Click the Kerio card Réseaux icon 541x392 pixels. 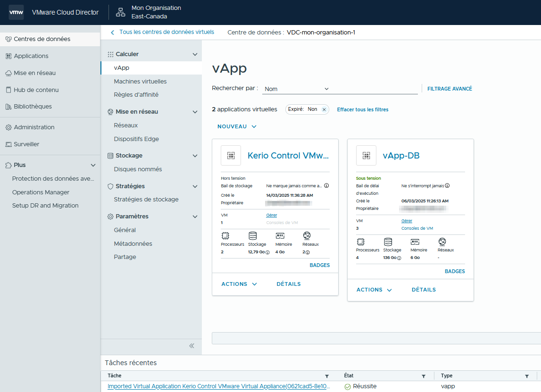pos(307,236)
